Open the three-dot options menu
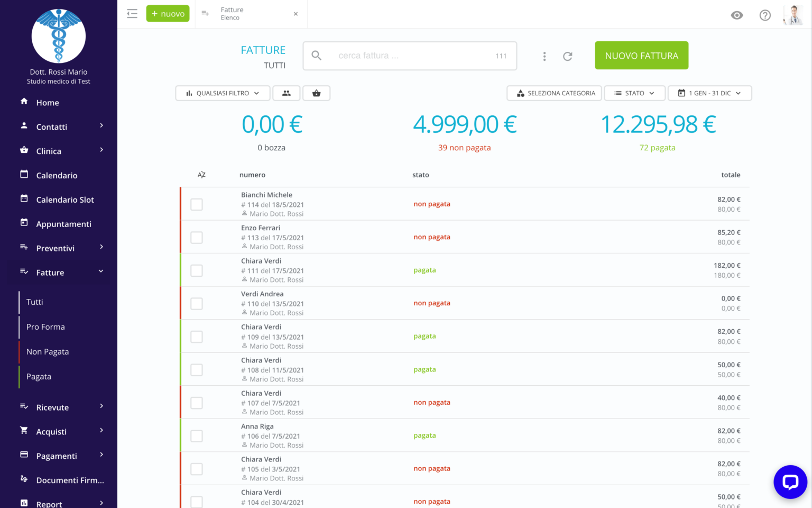The height and width of the screenshot is (508, 812). point(545,56)
